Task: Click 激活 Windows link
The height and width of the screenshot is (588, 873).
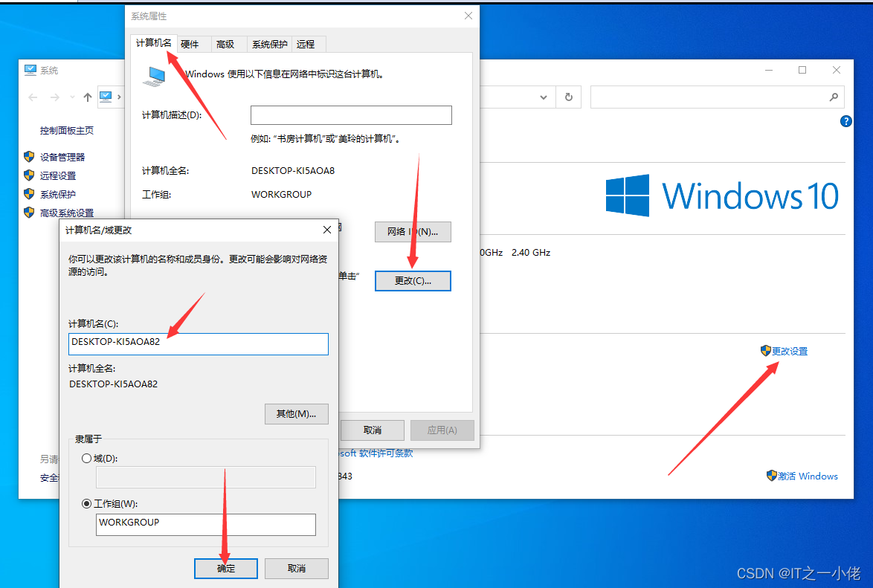Action: (808, 476)
